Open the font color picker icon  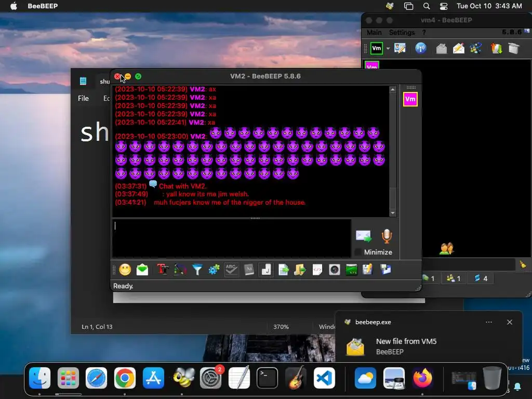click(180, 270)
